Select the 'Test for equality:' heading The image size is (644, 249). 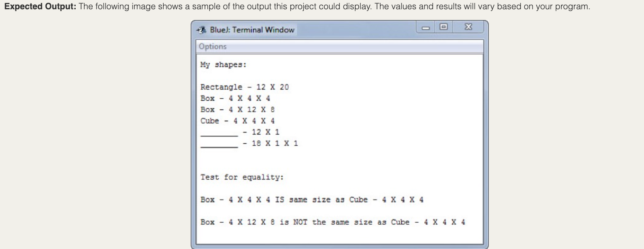tap(242, 177)
